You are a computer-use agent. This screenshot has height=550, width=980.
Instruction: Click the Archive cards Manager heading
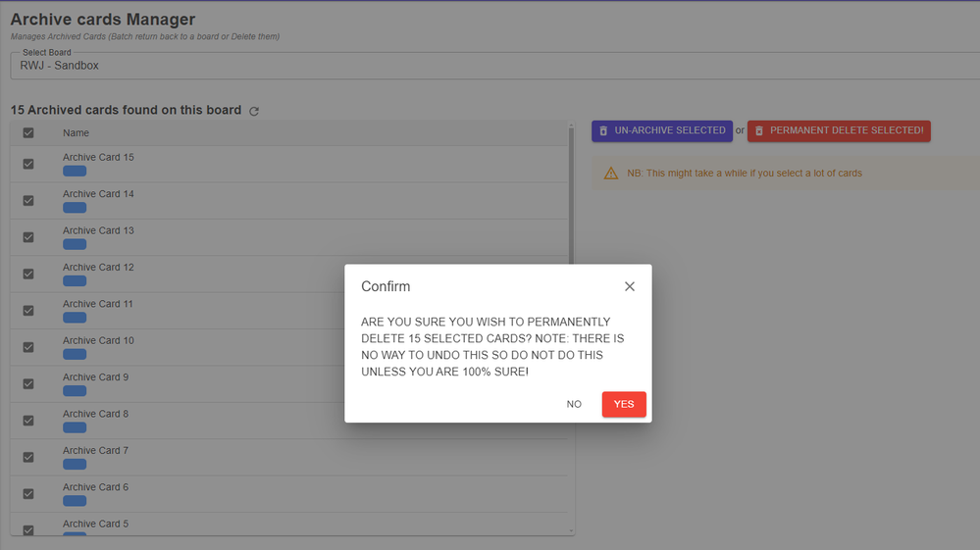coord(103,20)
